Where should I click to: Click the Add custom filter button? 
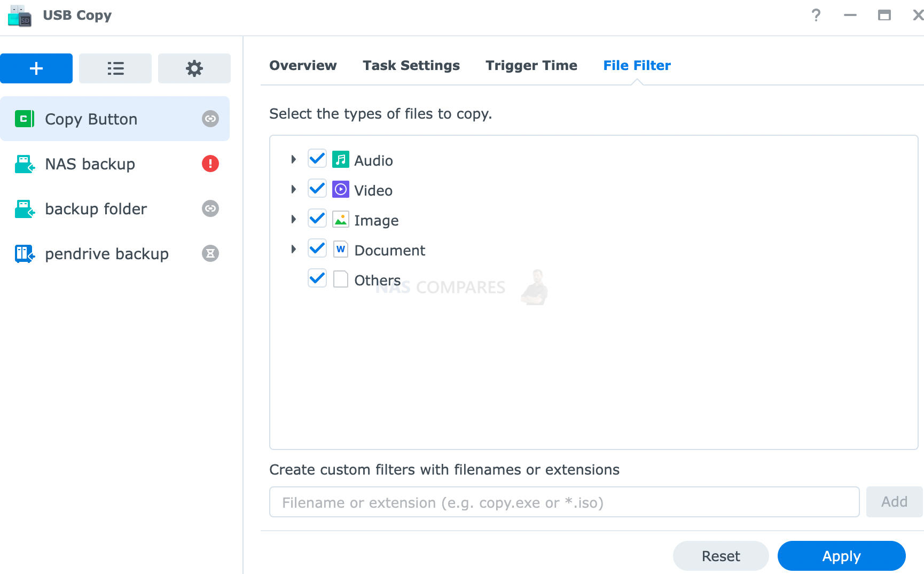(894, 502)
